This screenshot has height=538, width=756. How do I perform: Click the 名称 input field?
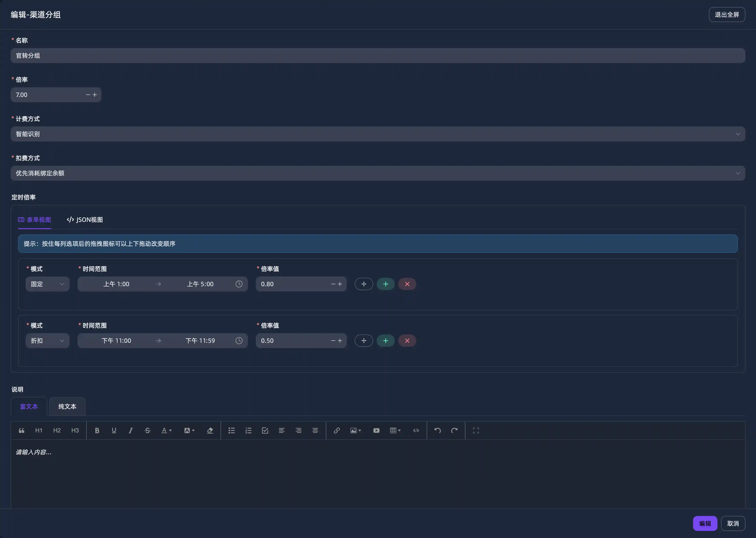(x=378, y=56)
